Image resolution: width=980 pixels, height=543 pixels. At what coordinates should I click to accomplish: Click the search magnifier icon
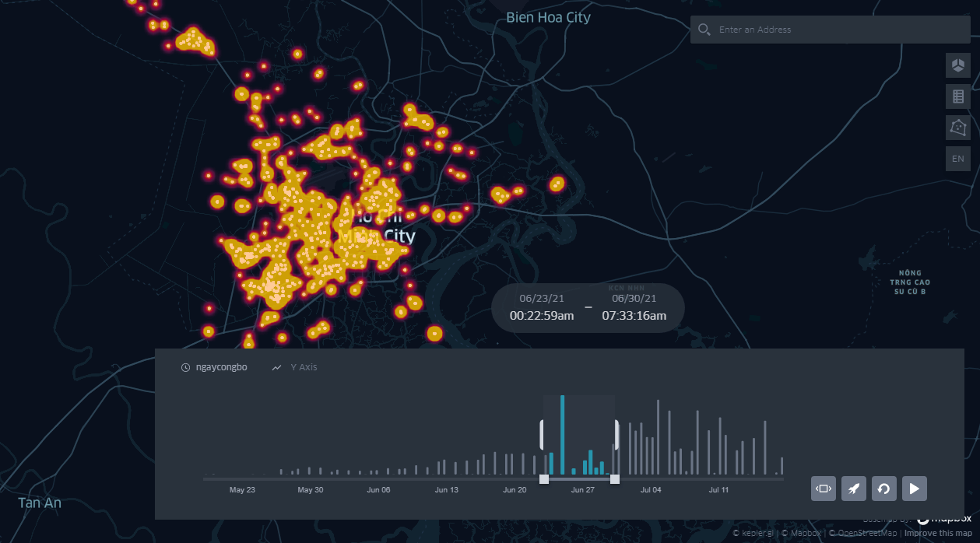[704, 30]
